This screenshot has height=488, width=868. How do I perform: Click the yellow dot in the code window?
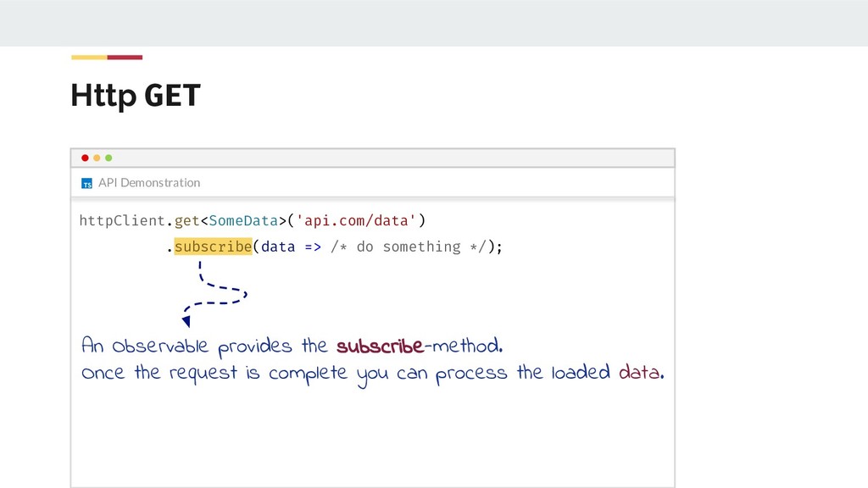pyautogui.click(x=97, y=158)
